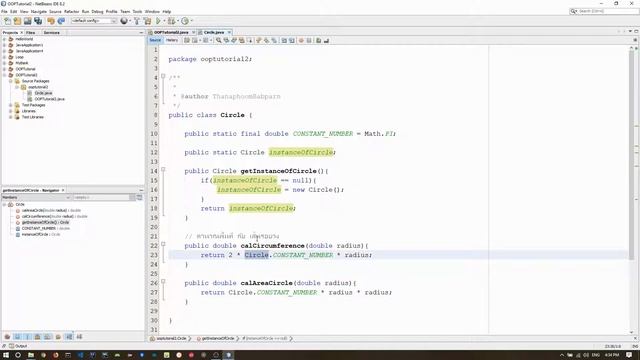This screenshot has height=360, width=640.
Task: Click ooptutorial2.Circle breadcrumb
Action: [x=171, y=338]
